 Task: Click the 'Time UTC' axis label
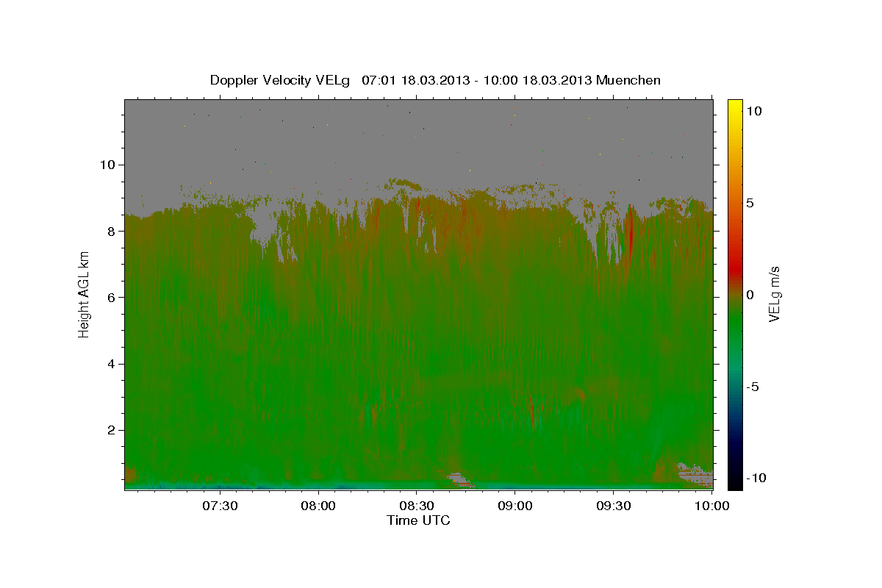418,520
